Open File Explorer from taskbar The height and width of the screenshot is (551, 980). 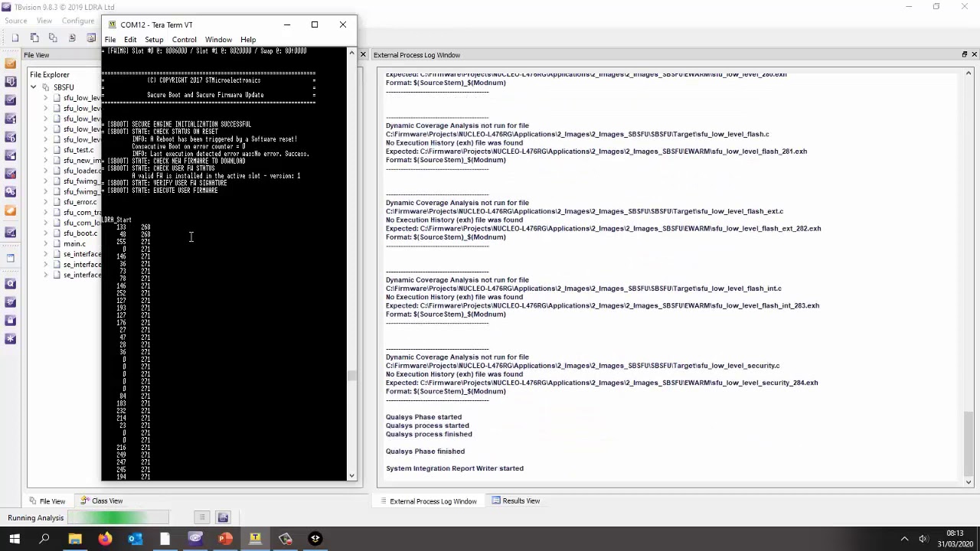pyautogui.click(x=75, y=539)
